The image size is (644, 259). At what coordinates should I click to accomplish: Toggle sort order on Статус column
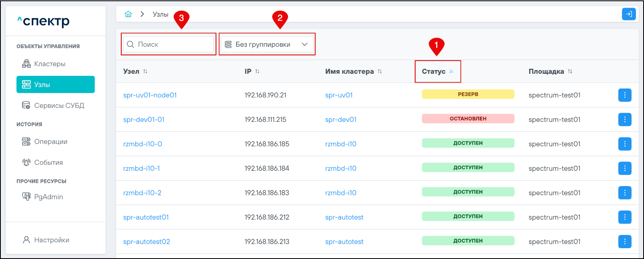tap(451, 71)
